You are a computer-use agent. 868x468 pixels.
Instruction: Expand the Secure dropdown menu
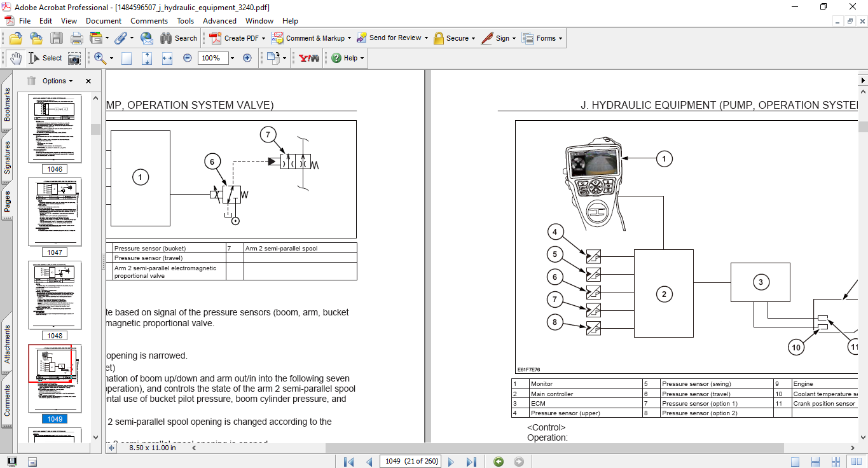(x=454, y=38)
